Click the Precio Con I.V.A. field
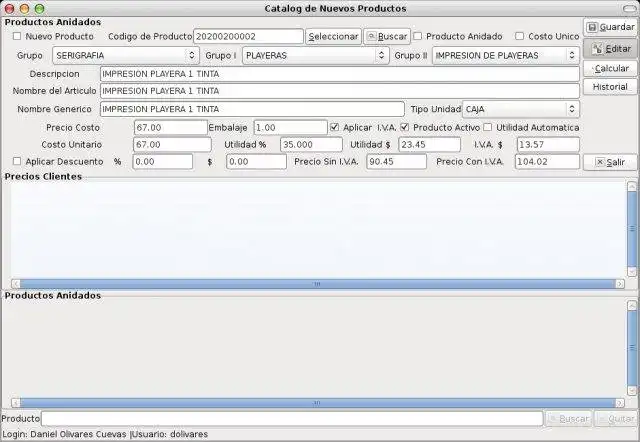Viewport: 640px width, 442px height. (x=547, y=162)
